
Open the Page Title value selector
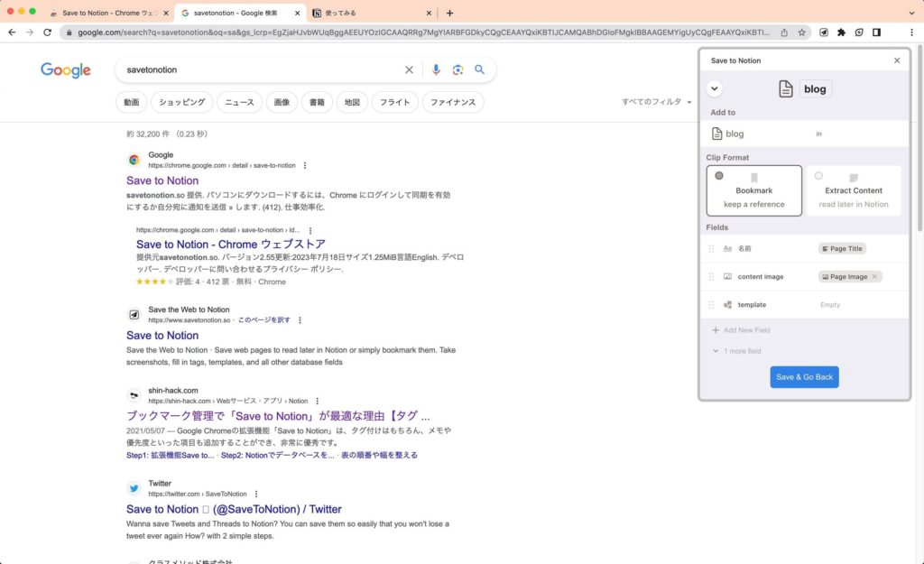pyautogui.click(x=842, y=249)
